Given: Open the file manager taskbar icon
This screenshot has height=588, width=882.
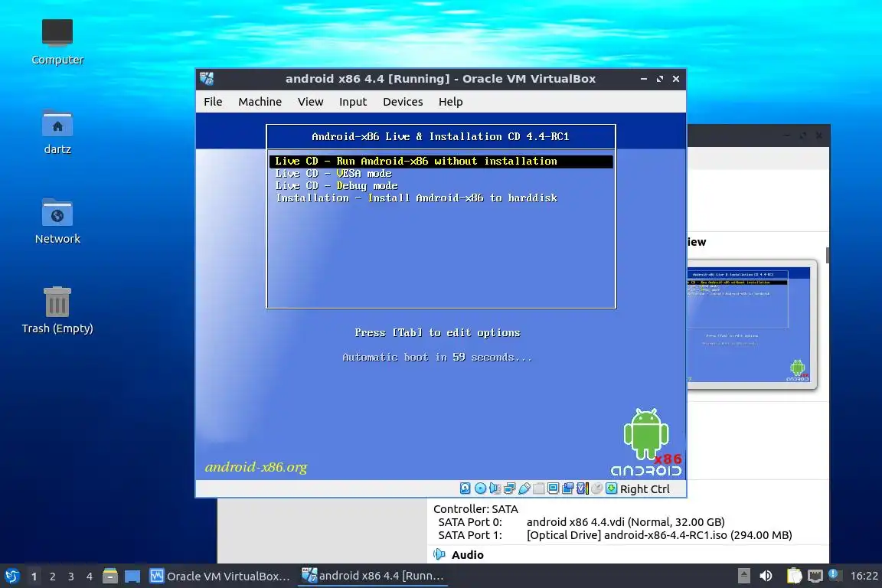Looking at the screenshot, I should coord(110,577).
